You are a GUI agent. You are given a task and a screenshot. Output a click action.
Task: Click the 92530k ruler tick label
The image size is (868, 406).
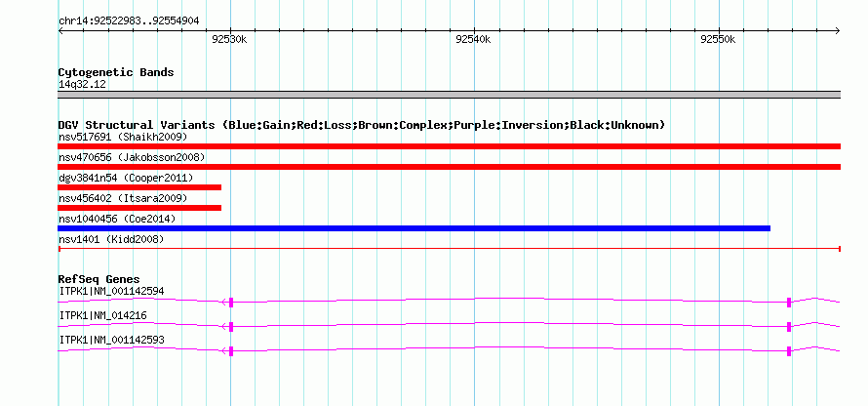pos(228,40)
